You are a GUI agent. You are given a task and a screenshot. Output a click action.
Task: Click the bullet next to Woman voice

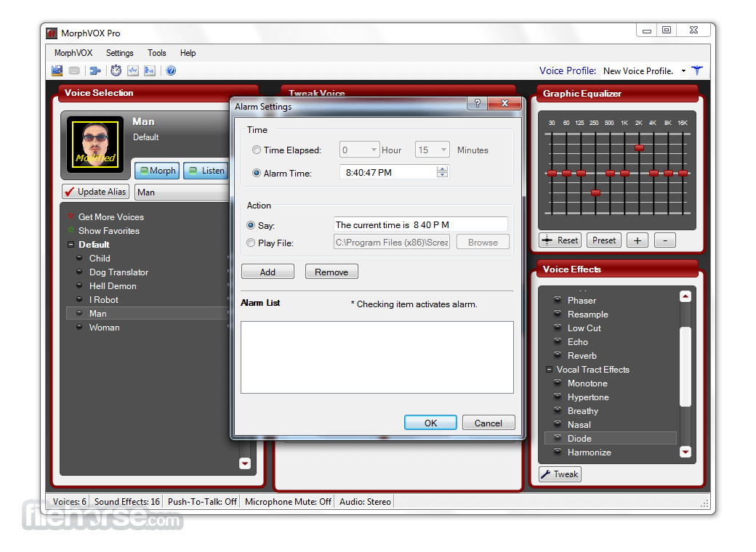coord(79,327)
